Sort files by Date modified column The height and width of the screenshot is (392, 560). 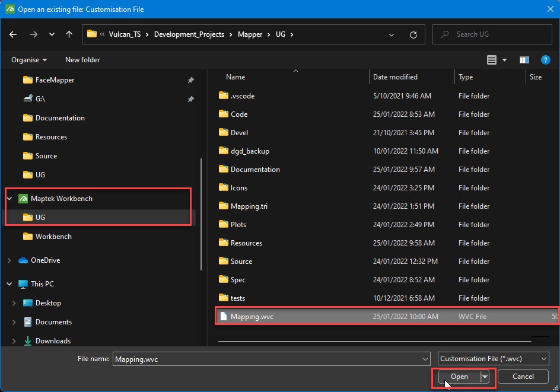(x=395, y=77)
